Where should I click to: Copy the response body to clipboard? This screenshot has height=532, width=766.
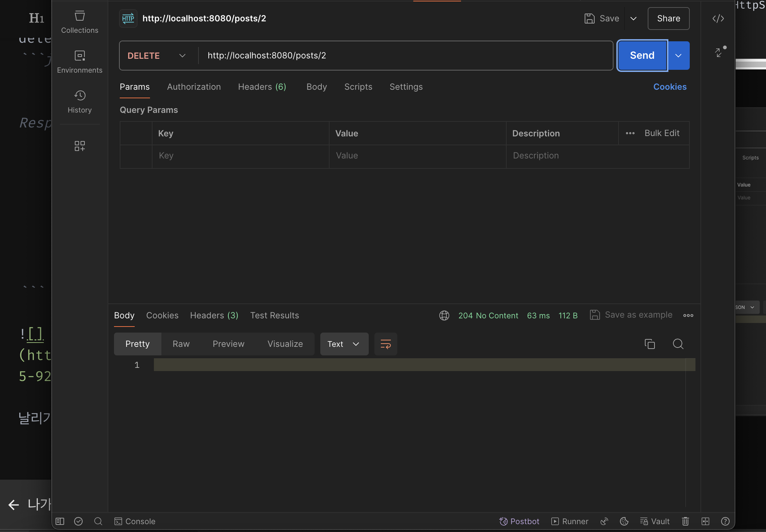tap(649, 344)
